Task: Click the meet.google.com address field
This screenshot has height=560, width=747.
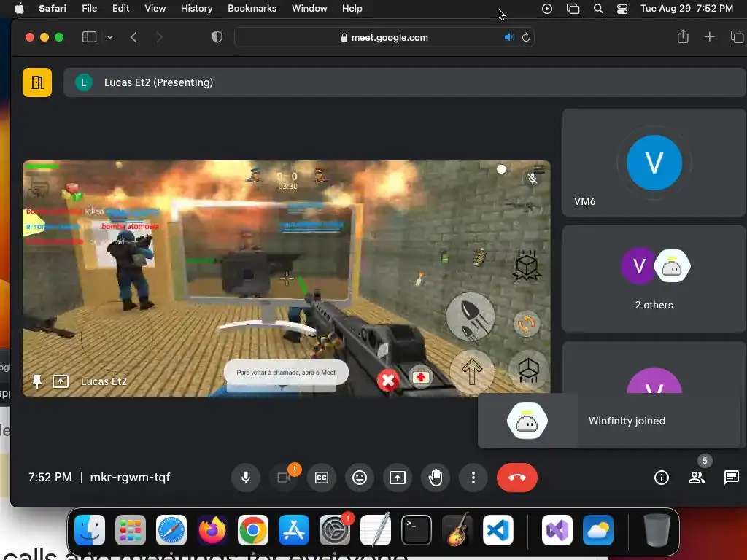Action: pos(384,37)
